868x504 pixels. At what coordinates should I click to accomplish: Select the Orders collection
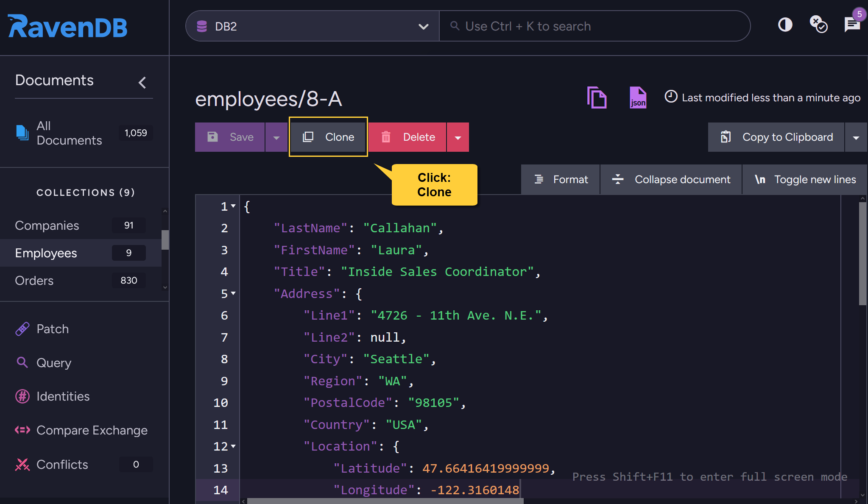click(x=81, y=281)
